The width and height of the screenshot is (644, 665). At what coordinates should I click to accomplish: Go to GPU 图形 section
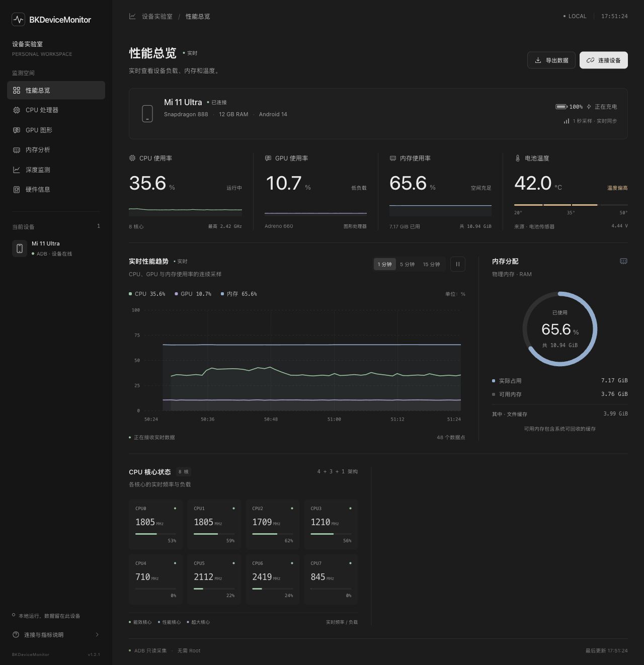tap(56, 130)
